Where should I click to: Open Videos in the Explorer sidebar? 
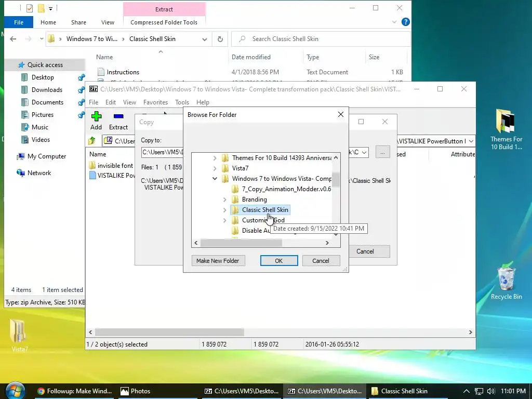coord(41,140)
